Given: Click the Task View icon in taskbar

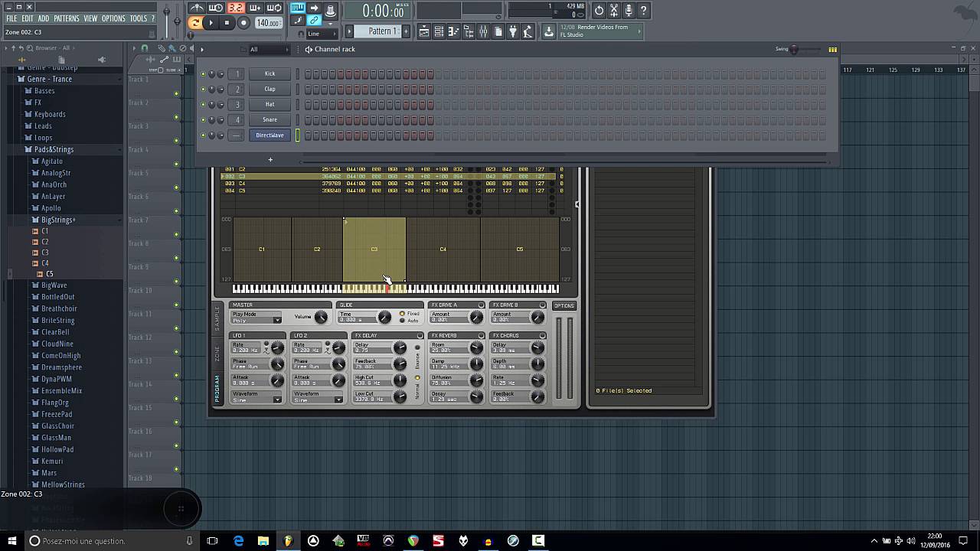Looking at the screenshot, I should 213,540.
